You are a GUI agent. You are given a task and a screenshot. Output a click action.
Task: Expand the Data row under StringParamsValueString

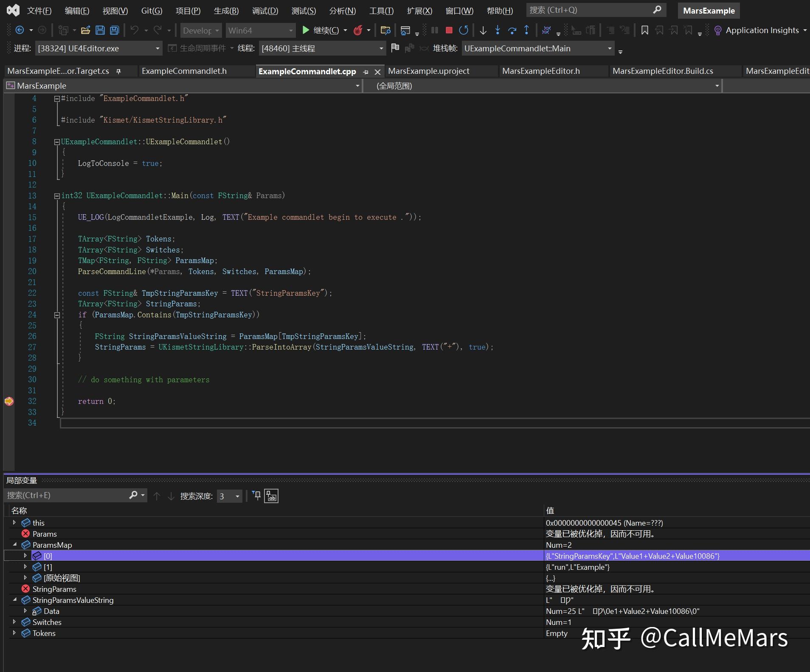coord(25,610)
